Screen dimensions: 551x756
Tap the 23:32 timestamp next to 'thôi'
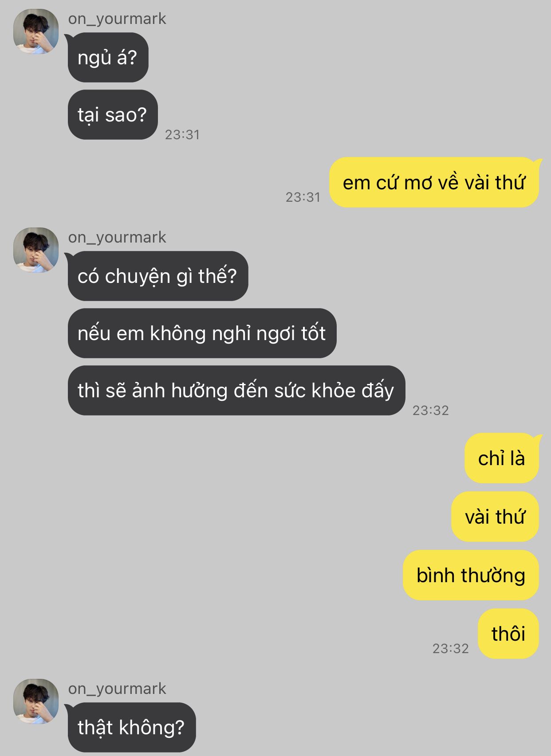[450, 648]
